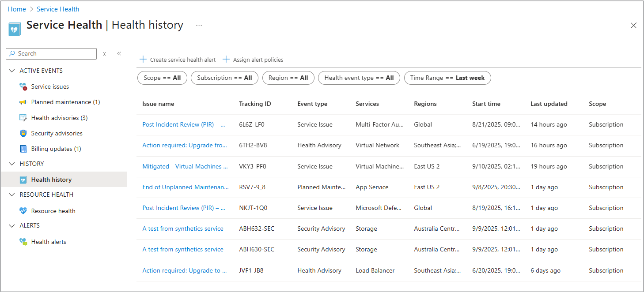
Task: Click Create service health alert
Action: [x=178, y=60]
